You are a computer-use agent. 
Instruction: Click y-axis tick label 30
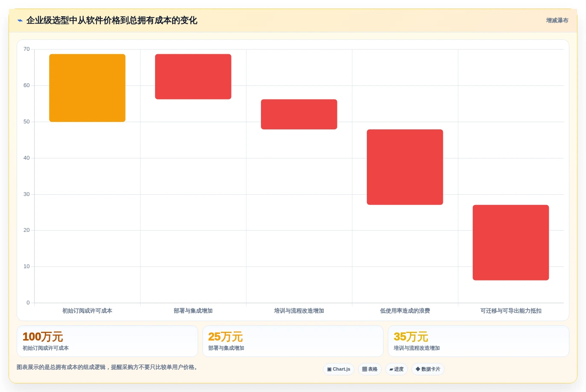(x=26, y=194)
